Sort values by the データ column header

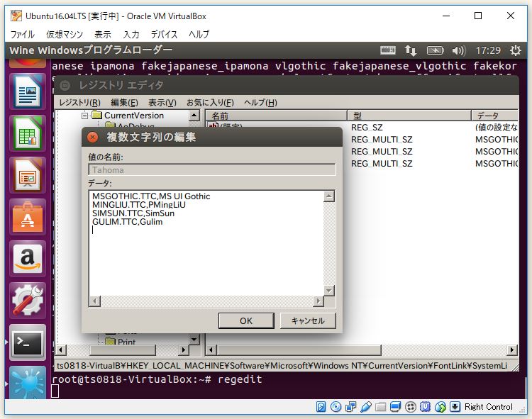pyautogui.click(x=494, y=116)
